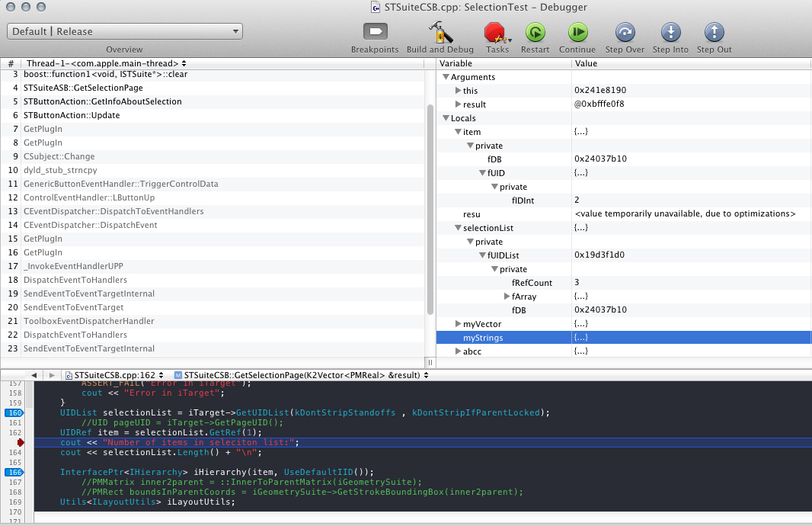Restart the debugging session
The width and height of the screenshot is (812, 526).
(x=535, y=32)
